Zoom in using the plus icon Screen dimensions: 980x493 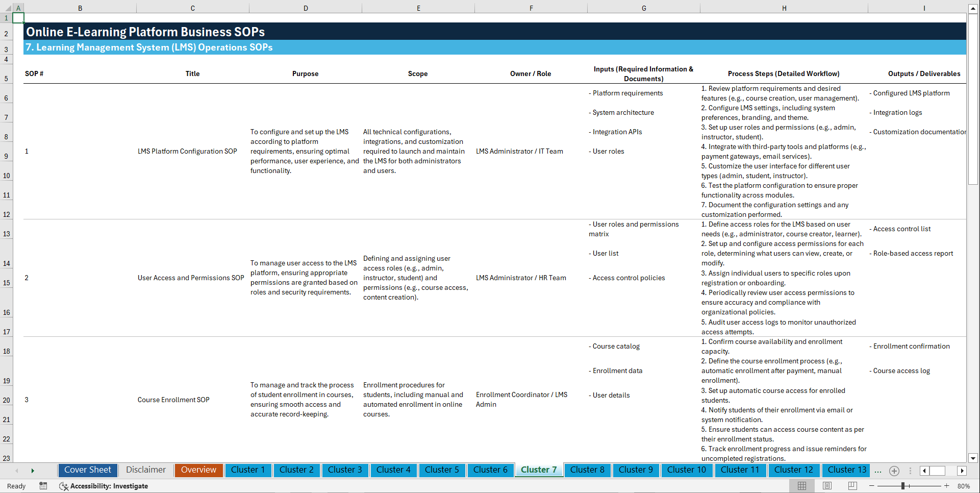point(947,486)
